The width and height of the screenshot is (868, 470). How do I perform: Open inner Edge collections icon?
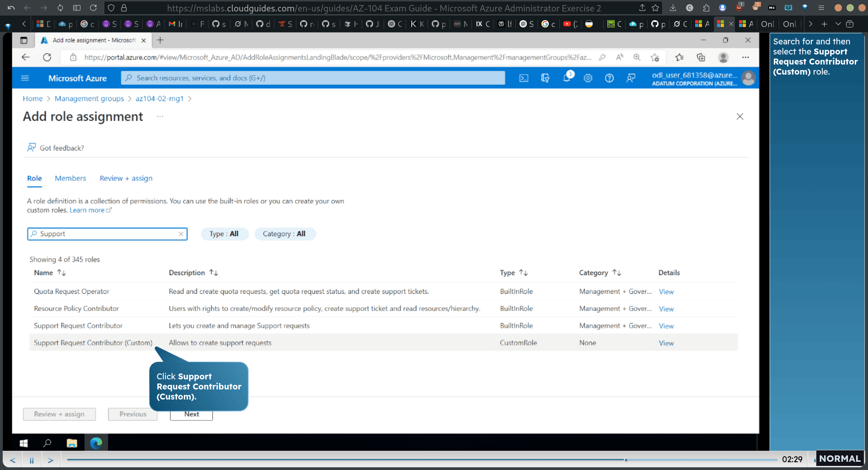701,57
